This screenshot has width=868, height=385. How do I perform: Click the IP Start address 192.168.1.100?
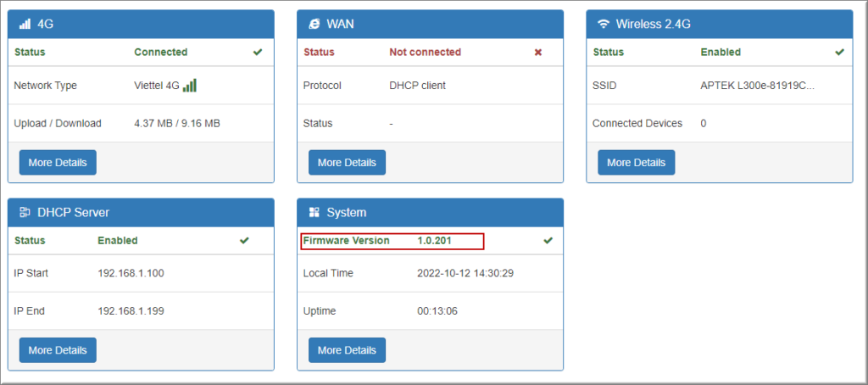click(131, 274)
